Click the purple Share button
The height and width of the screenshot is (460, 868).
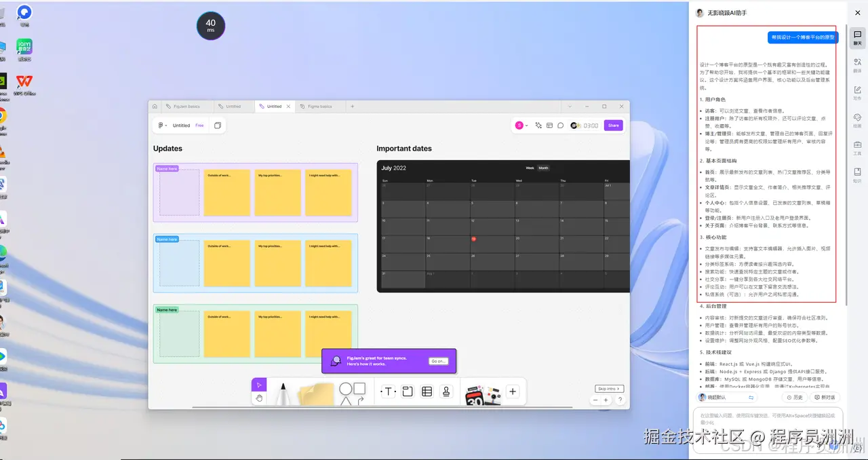[613, 126]
